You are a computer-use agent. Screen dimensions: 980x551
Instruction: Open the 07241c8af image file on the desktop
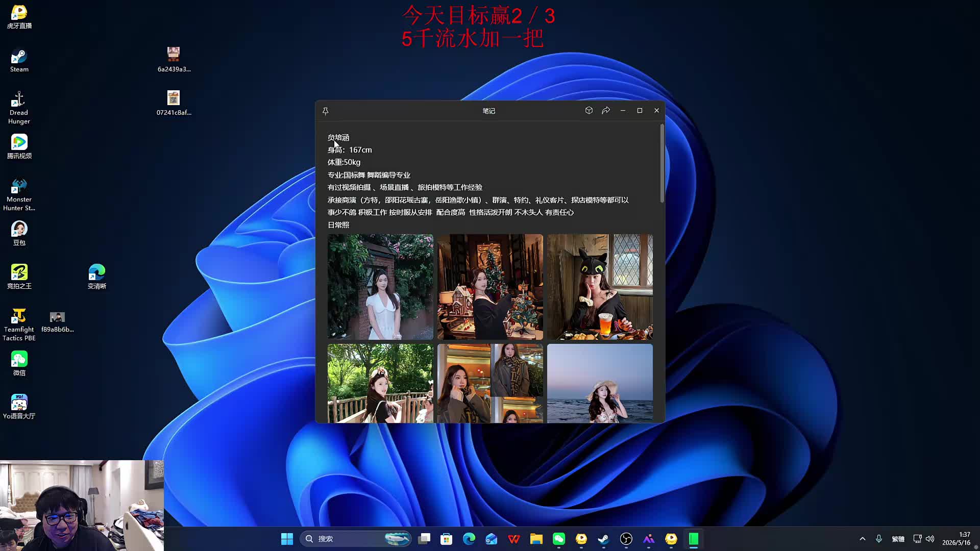point(174,103)
